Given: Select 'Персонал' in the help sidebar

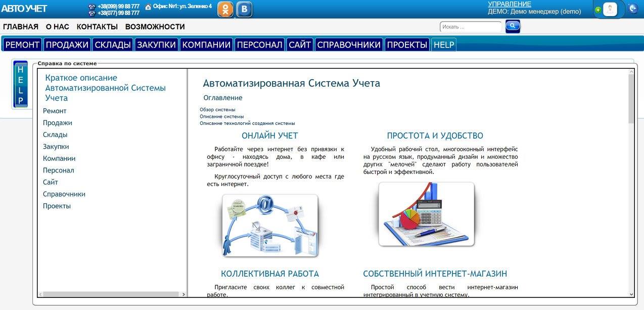Looking at the screenshot, I should pyautogui.click(x=58, y=170).
